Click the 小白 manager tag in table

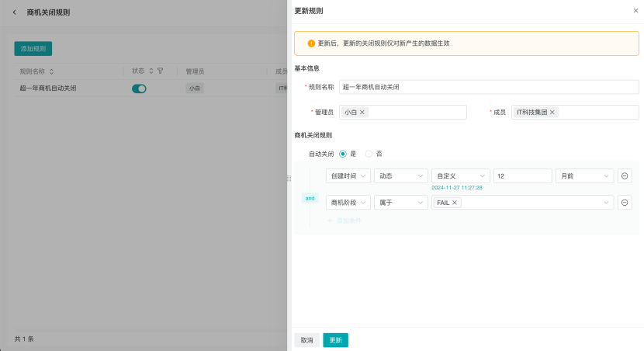[x=194, y=88]
